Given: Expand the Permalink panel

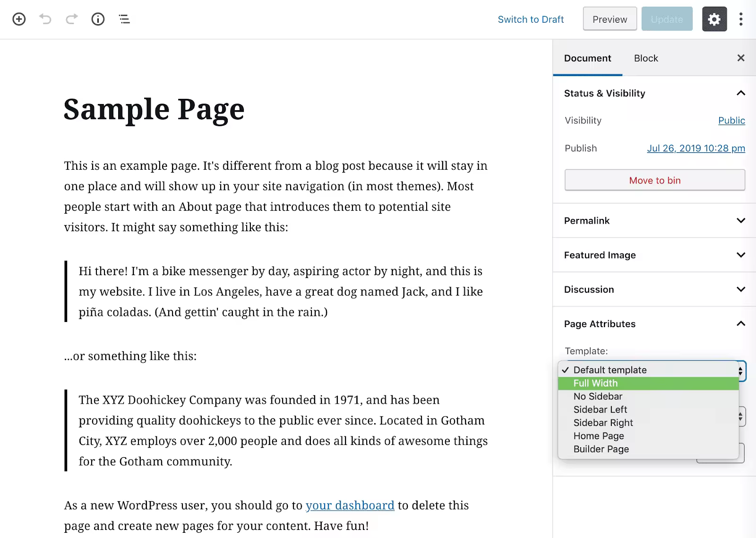Looking at the screenshot, I should point(654,221).
